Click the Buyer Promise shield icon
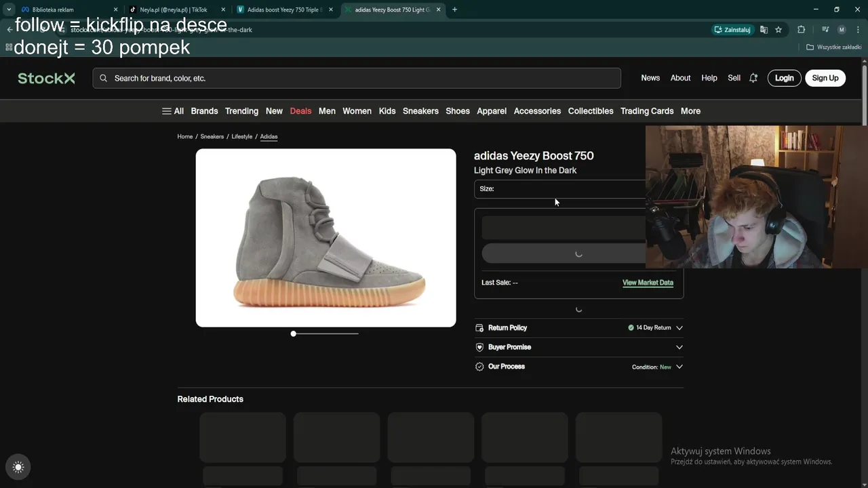 pos(479,347)
